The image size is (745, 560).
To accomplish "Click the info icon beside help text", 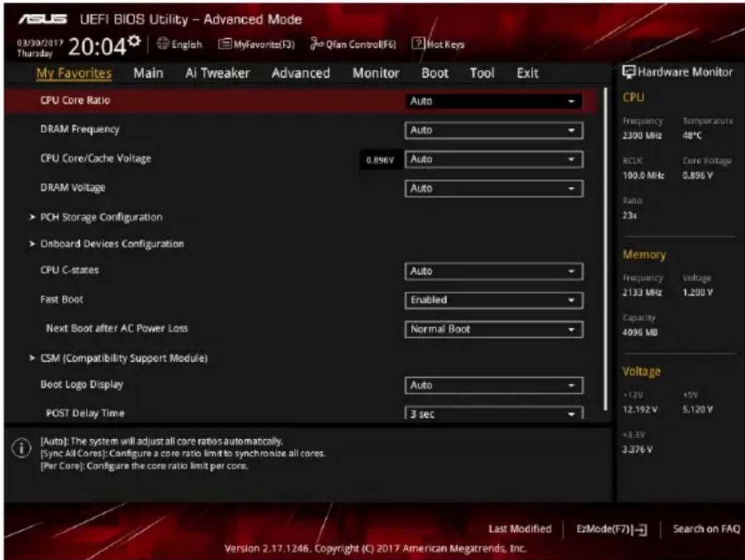I will pyautogui.click(x=21, y=448).
